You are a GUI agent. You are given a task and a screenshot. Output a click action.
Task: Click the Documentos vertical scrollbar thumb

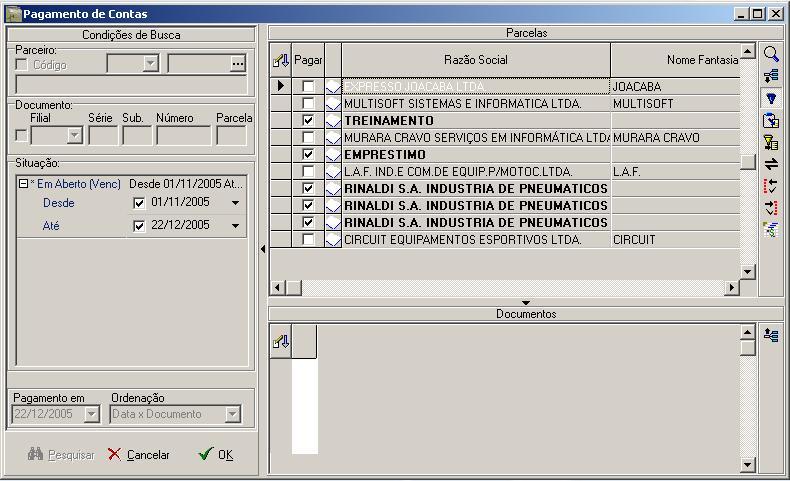point(748,348)
